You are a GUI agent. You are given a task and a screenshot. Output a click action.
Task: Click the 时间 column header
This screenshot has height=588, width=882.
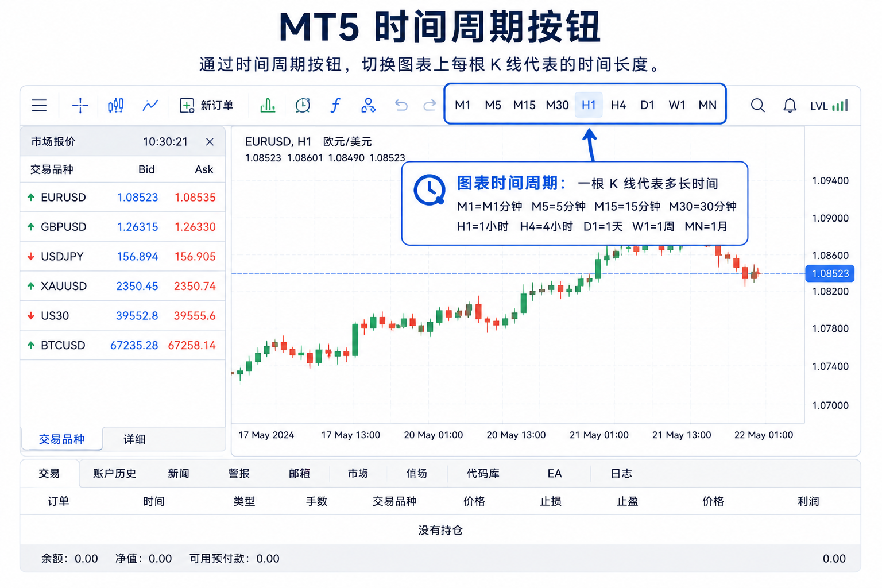click(154, 502)
